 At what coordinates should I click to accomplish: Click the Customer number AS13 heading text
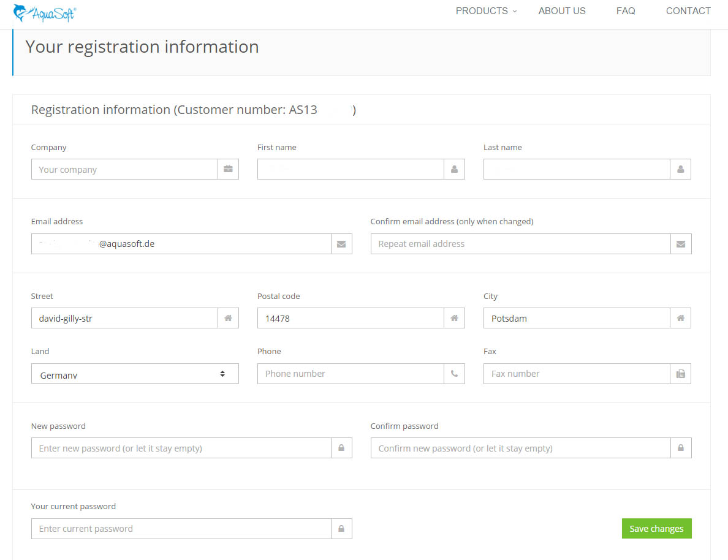(194, 110)
